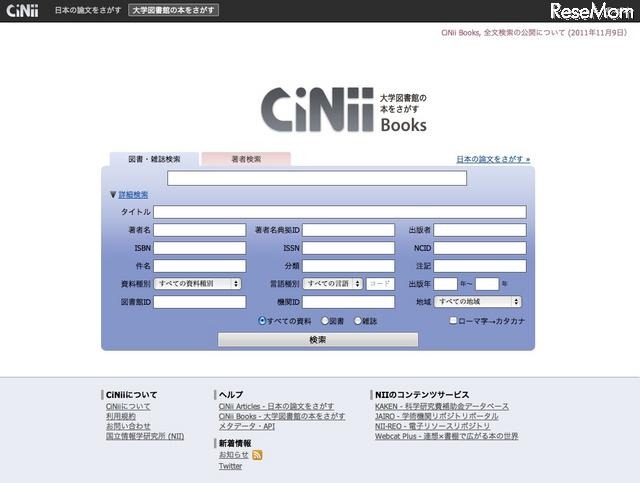Image resolution: width=640 pixels, height=483 pixels.
Task: Open the お問い合わせ link
Action: pos(128,426)
